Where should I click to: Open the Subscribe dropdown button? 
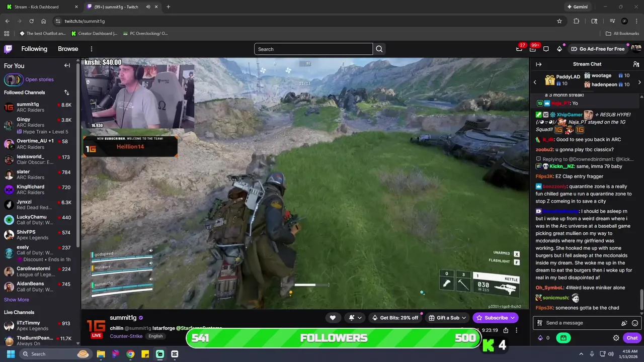point(496,318)
